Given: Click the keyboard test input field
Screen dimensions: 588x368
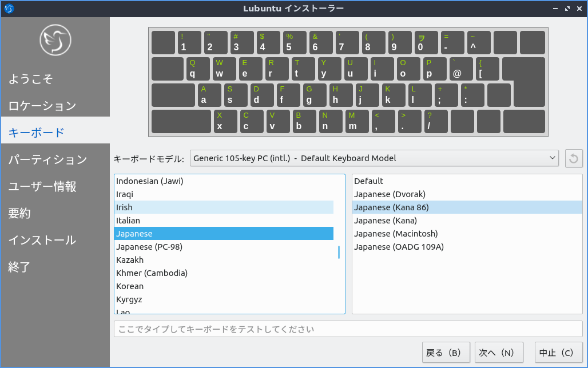Looking at the screenshot, I should pos(348,329).
